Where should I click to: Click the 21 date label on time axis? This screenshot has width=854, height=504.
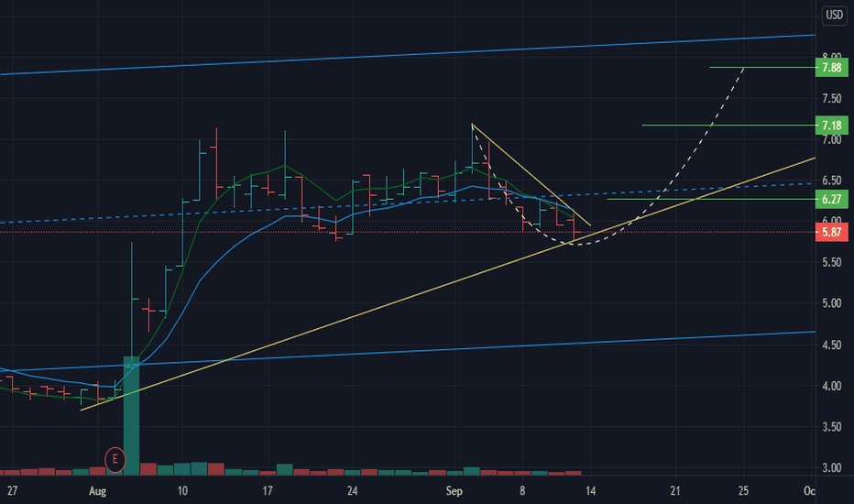tap(675, 491)
